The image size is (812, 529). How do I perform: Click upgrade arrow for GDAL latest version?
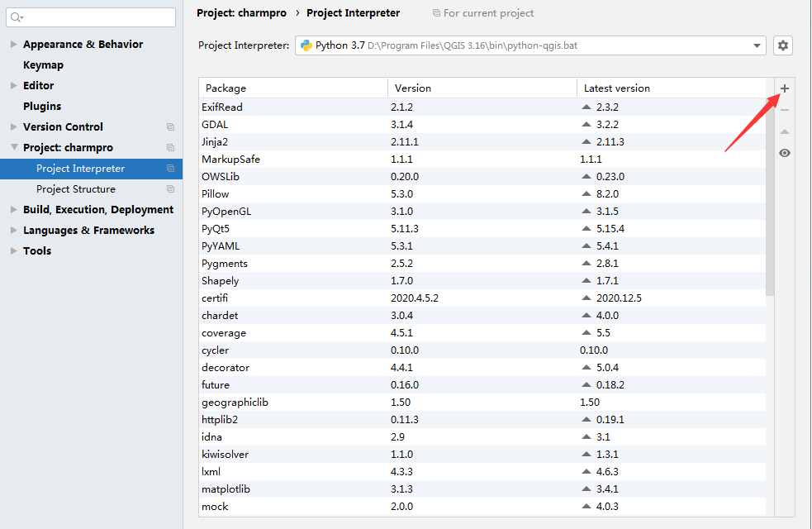point(586,124)
